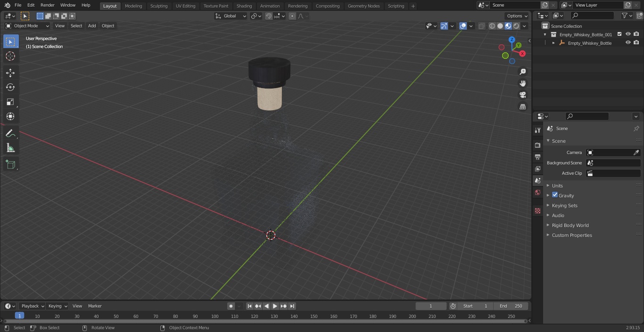The image size is (644, 332).
Task: Toggle camera view icon in viewport
Action: [523, 95]
